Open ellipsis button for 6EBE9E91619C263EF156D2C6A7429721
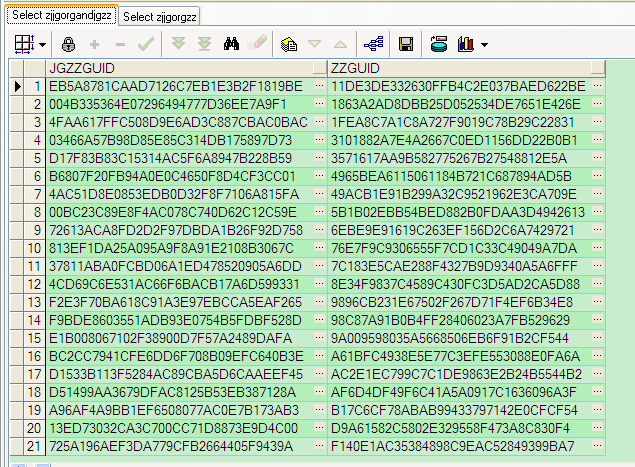The height and width of the screenshot is (467, 635). 597,230
